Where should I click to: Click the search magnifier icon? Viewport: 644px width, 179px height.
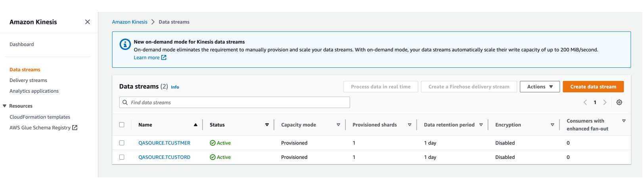point(125,103)
